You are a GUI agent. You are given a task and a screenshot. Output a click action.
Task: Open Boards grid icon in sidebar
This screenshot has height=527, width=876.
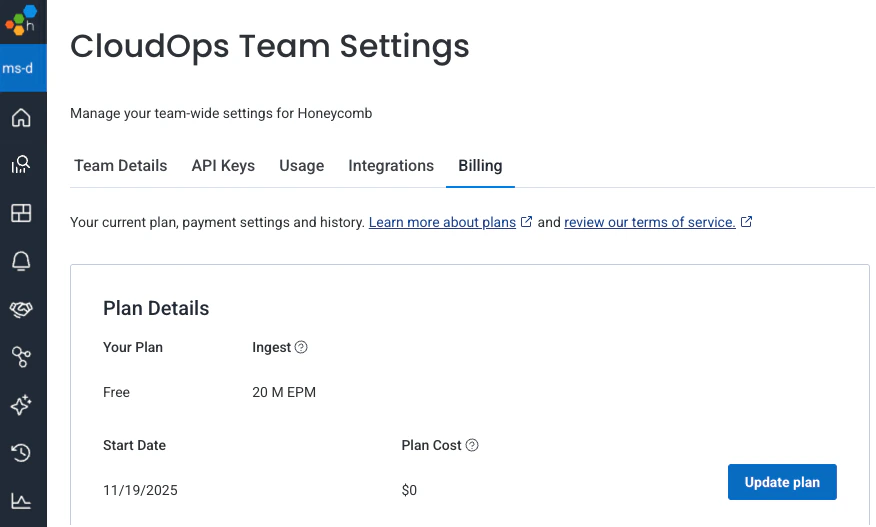click(21, 213)
